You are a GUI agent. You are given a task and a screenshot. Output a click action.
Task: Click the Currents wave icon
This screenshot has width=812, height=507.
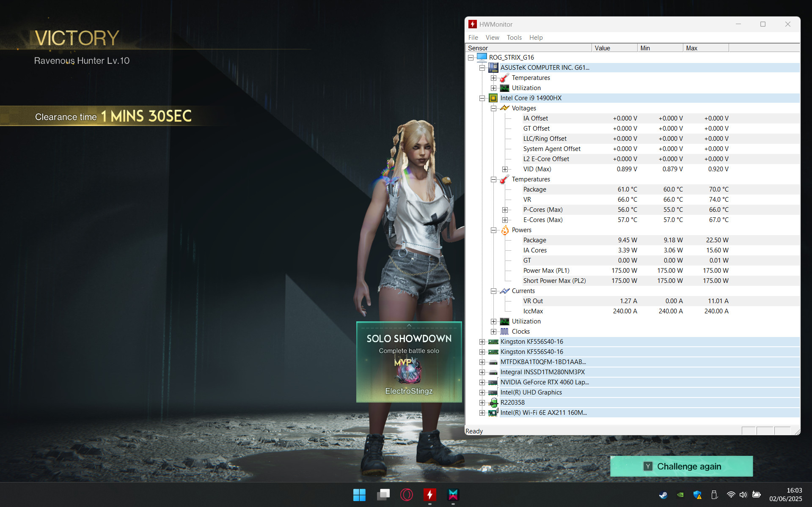pos(504,291)
